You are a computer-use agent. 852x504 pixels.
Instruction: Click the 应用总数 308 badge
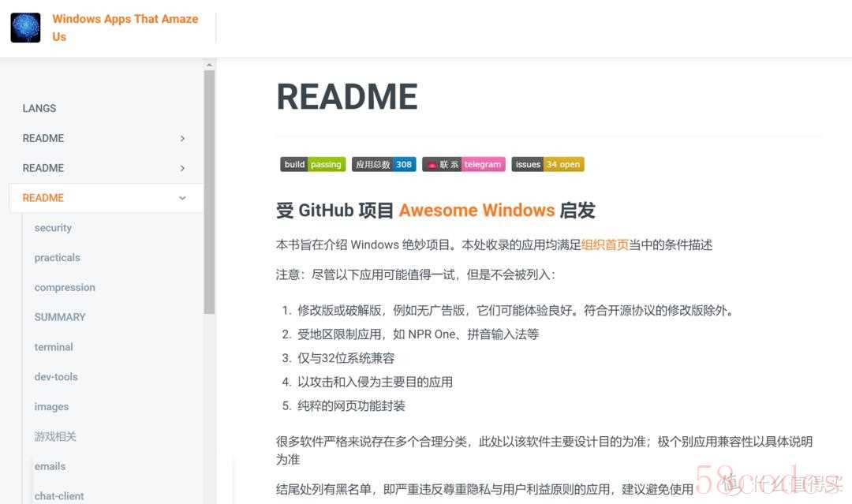(383, 164)
